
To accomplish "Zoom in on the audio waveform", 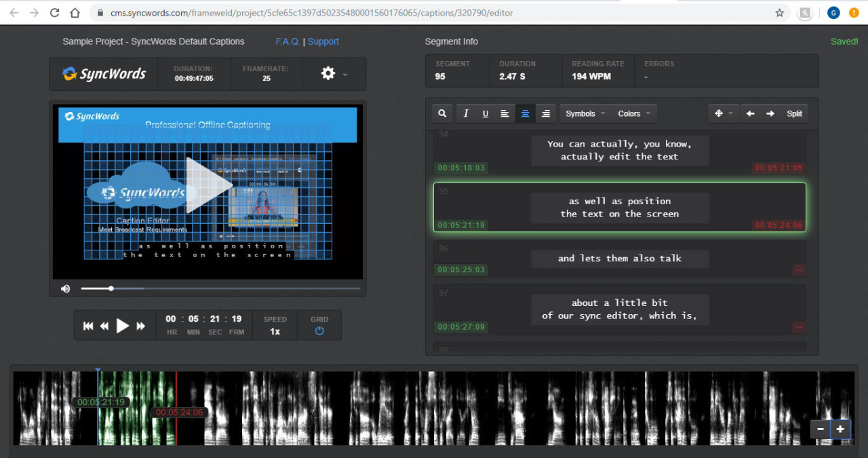I will [840, 429].
